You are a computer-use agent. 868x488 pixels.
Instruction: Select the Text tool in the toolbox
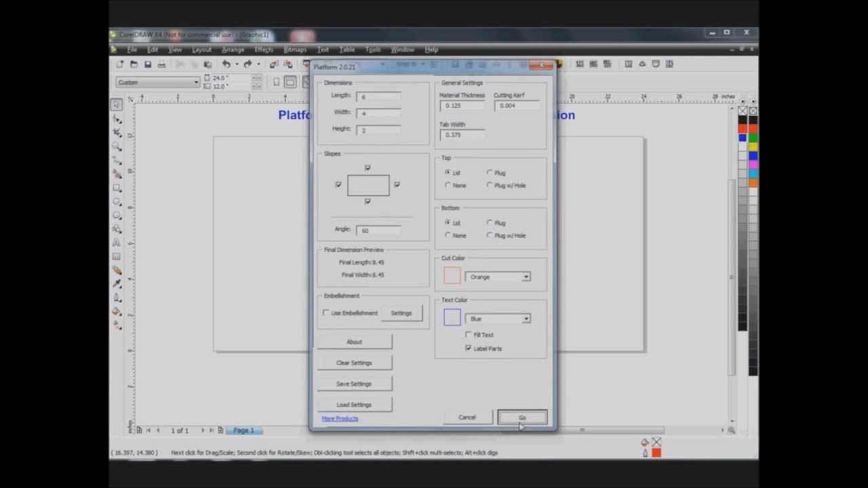click(x=117, y=243)
